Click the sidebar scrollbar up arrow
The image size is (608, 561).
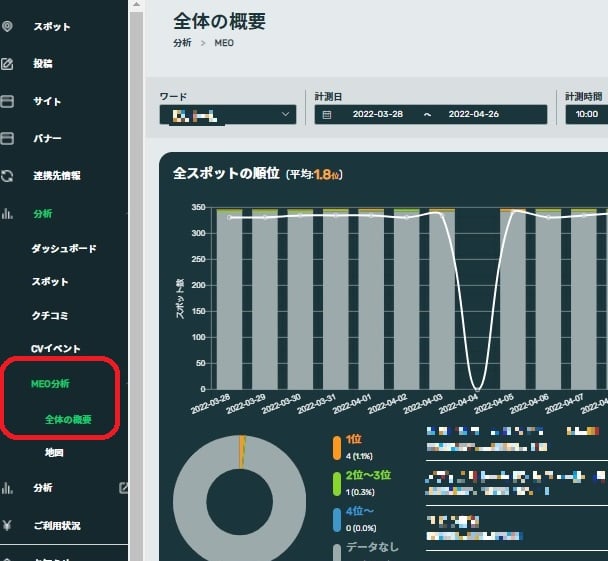(136, 5)
